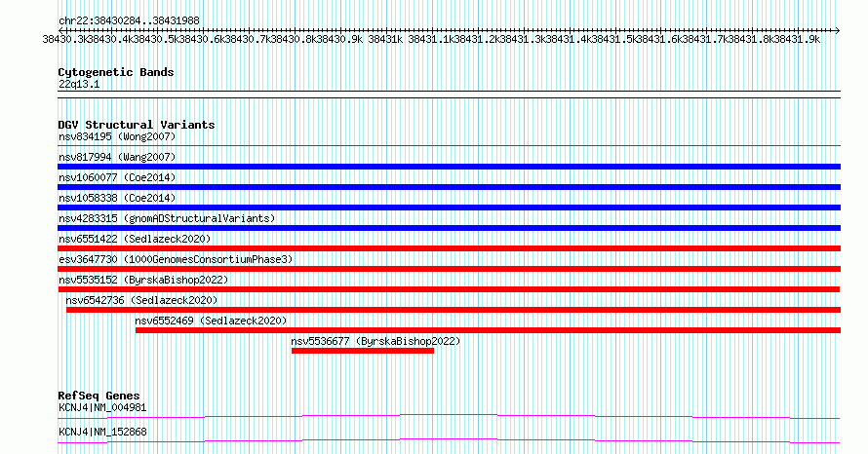868x454 pixels.
Task: Click the nsv834195 (Wong2007) variant label
Action: pyautogui.click(x=117, y=136)
